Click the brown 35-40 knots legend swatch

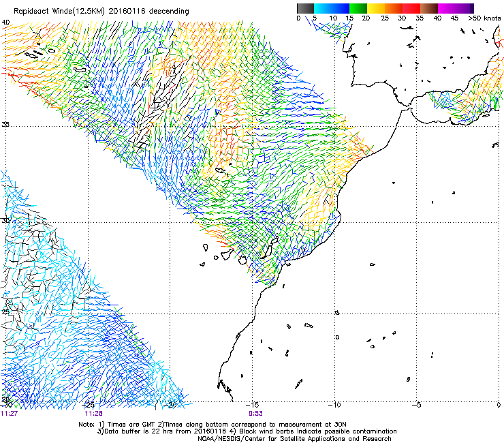[429, 8]
